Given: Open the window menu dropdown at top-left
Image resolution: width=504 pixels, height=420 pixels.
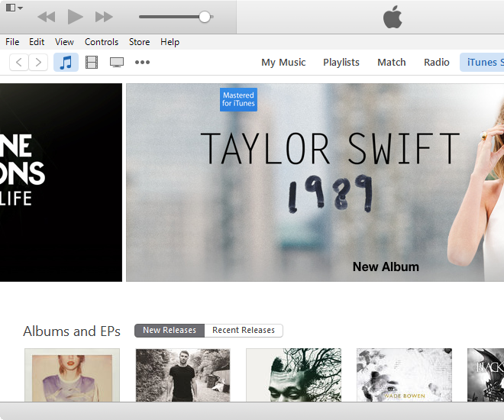Looking at the screenshot, I should (x=15, y=8).
